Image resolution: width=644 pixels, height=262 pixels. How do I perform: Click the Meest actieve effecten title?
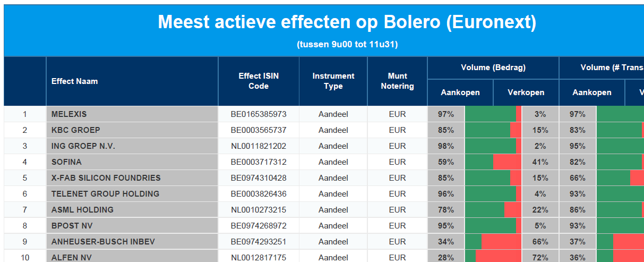coord(347,22)
